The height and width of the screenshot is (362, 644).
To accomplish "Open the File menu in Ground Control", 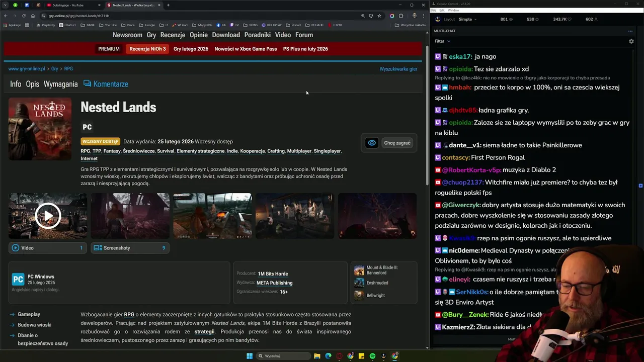I will [x=434, y=10].
